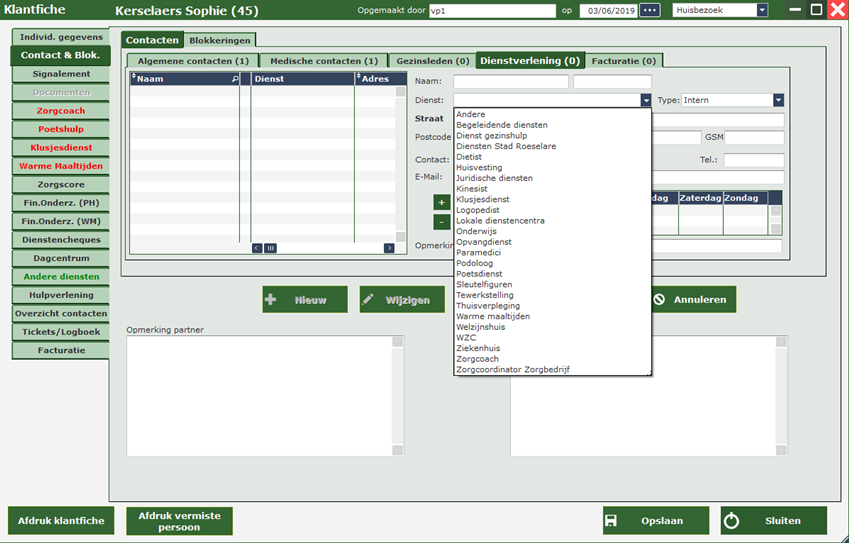The height and width of the screenshot is (543, 849).
Task: Click the left arrow of the list scrollbar
Action: [257, 248]
